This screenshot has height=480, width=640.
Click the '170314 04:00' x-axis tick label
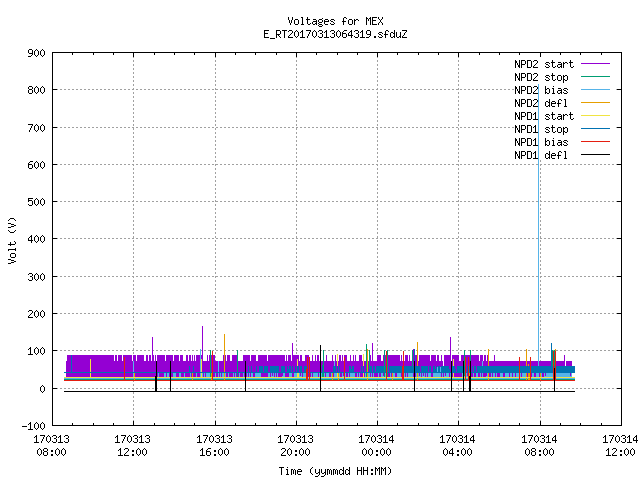click(457, 446)
